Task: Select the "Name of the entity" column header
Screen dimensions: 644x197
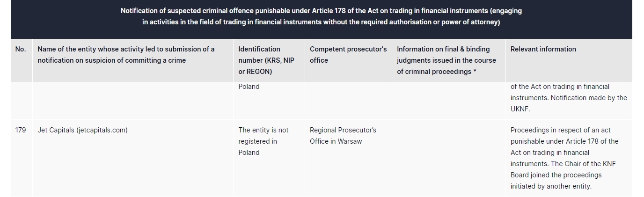Action: pos(126,55)
